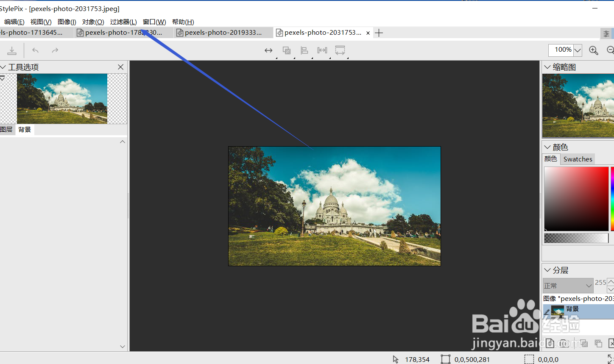Click the new layer icon in layers panel

tap(550, 343)
